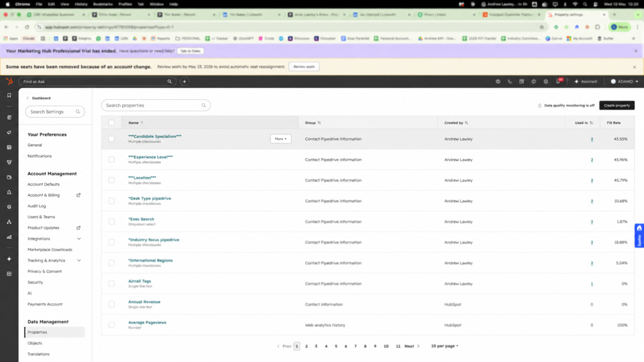The height and width of the screenshot is (362, 644).
Task: Click the search magnifier in Find or Ask
Action: 169,82
